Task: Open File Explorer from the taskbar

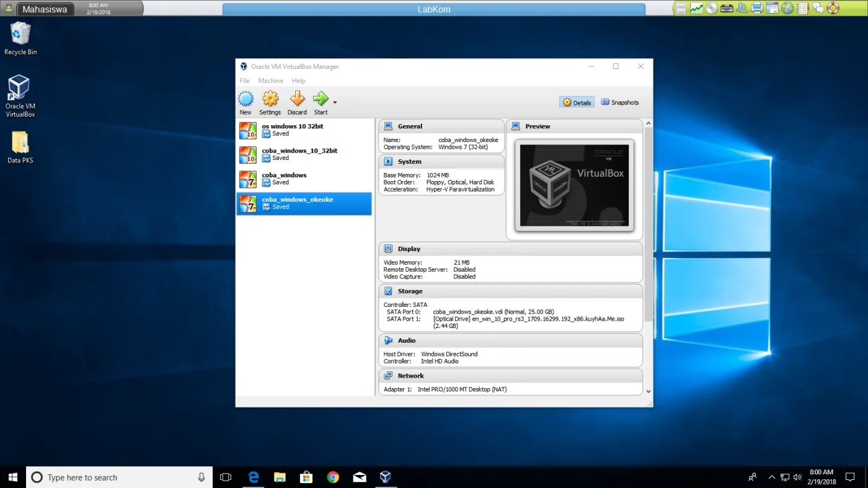Action: pos(280,477)
